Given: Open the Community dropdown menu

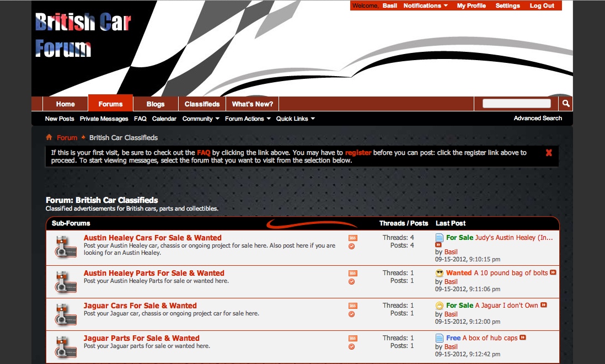Looking at the screenshot, I should [201, 119].
